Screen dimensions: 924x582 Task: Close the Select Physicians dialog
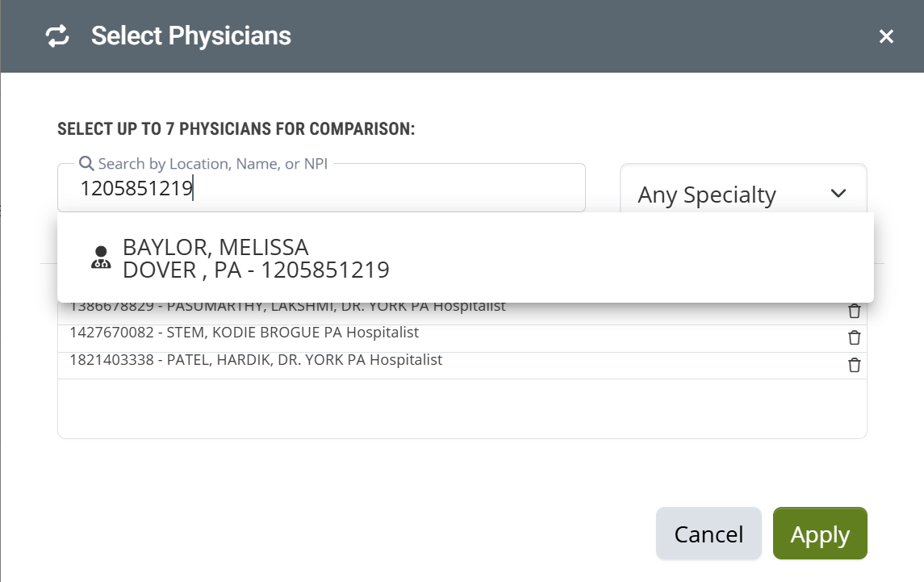pyautogui.click(x=886, y=36)
